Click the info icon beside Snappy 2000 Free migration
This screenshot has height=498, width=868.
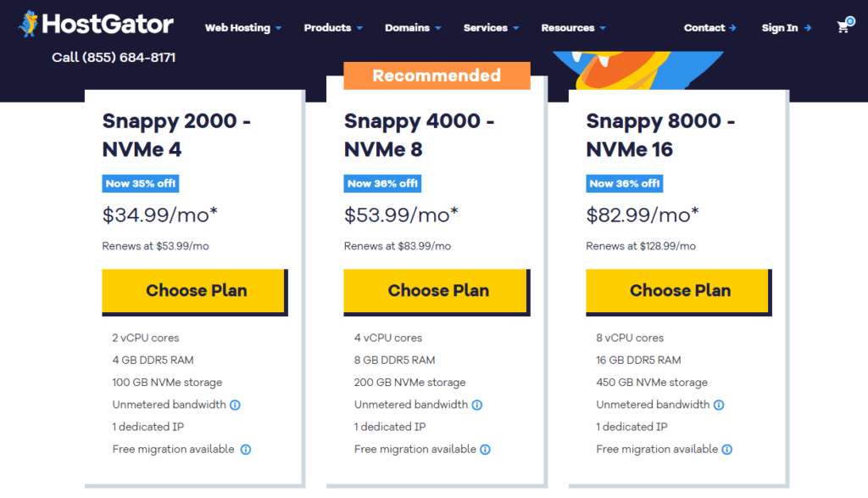(245, 449)
